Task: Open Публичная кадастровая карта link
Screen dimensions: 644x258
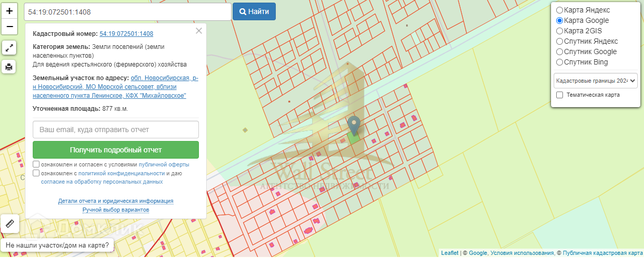Action: tap(602, 253)
